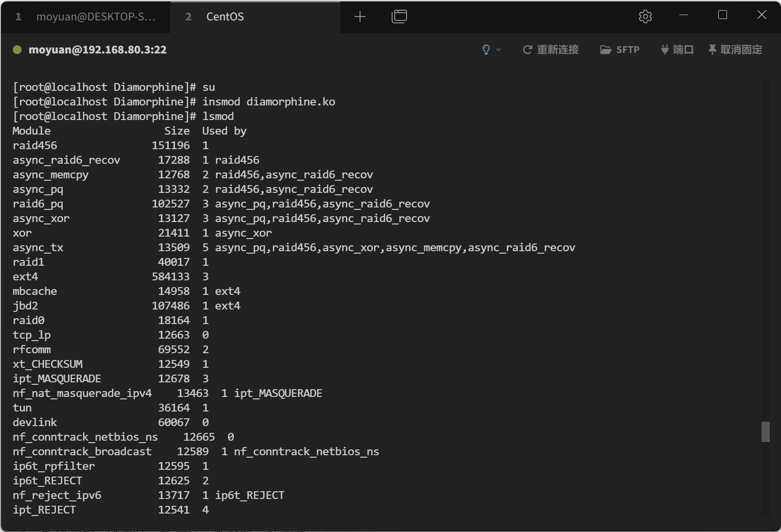Click the 端口 port plug icon
Image resolution: width=781 pixels, height=532 pixels.
point(665,50)
